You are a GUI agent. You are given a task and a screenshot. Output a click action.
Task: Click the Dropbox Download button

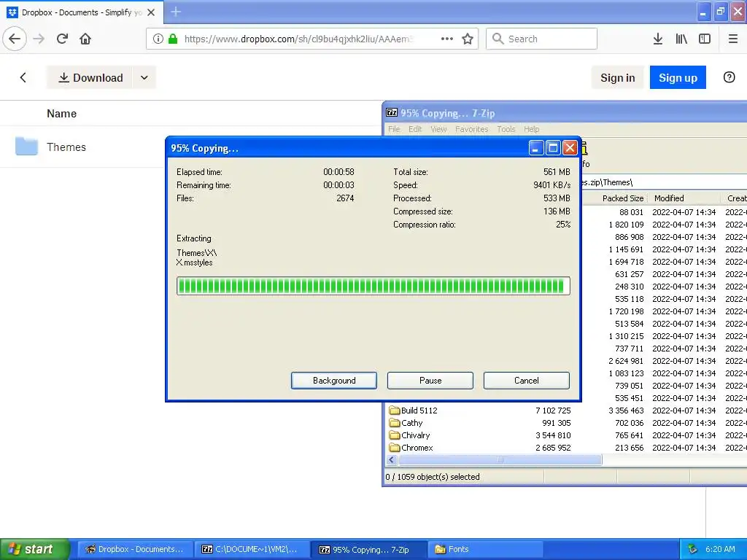tap(90, 77)
